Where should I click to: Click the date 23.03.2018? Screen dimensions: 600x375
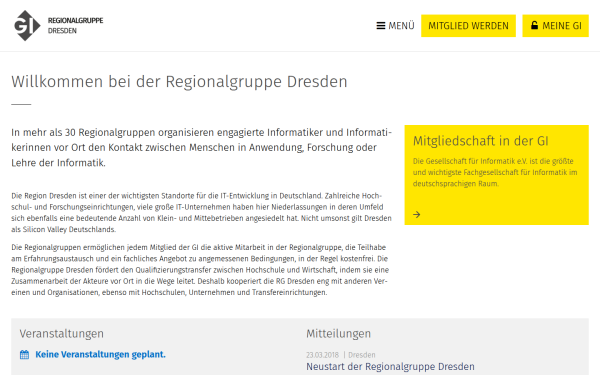tap(322, 355)
